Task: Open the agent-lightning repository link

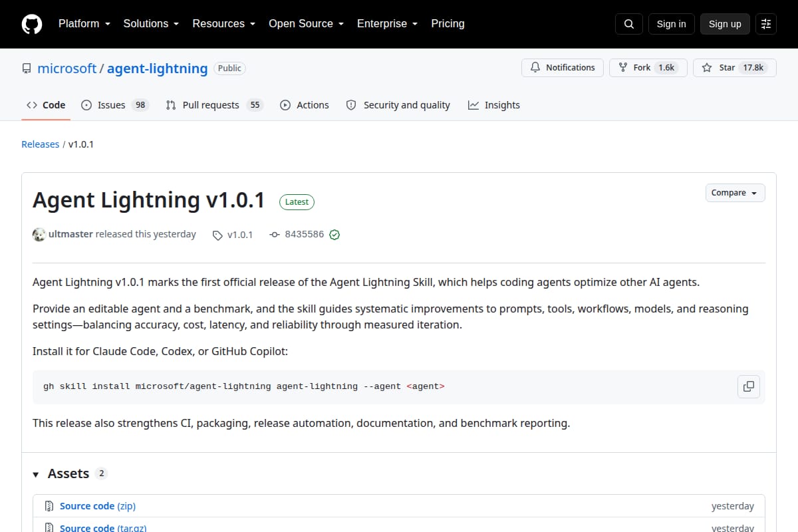Action: (158, 68)
